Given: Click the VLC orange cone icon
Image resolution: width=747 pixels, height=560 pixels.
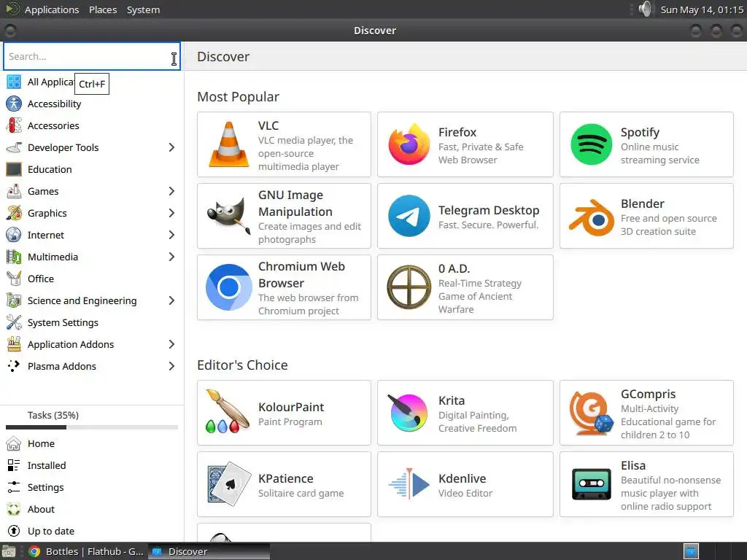Looking at the screenshot, I should (x=228, y=144).
